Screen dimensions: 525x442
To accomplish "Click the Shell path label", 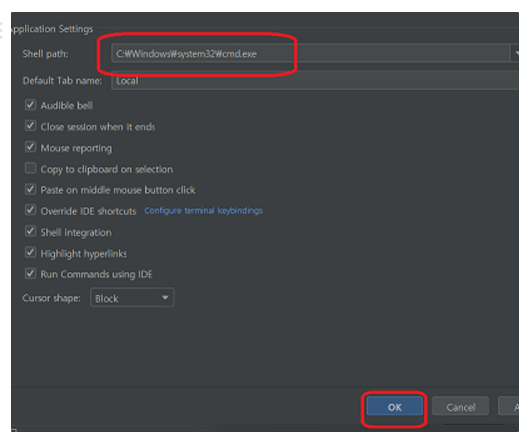I will [45, 54].
